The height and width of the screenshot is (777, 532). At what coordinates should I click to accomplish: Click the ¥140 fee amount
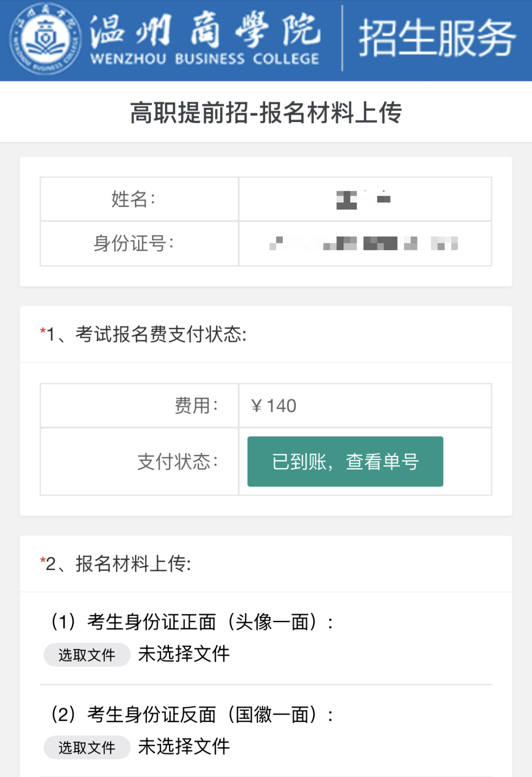pos(274,406)
